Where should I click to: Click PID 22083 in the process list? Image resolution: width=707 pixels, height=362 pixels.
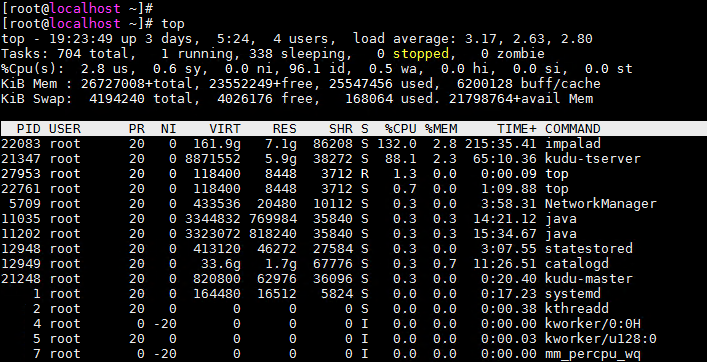[21, 144]
